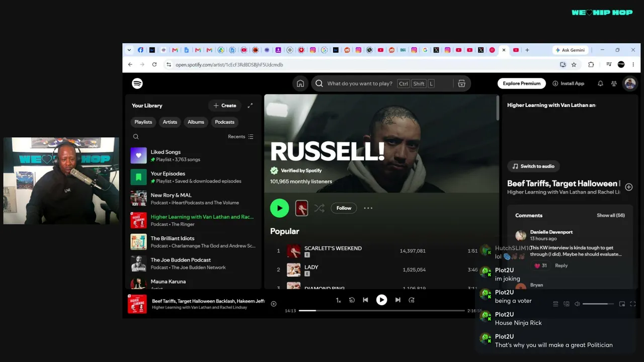Click the SCARLETT'S WEEKEND cover art
The height and width of the screenshot is (362, 644).
(x=294, y=251)
